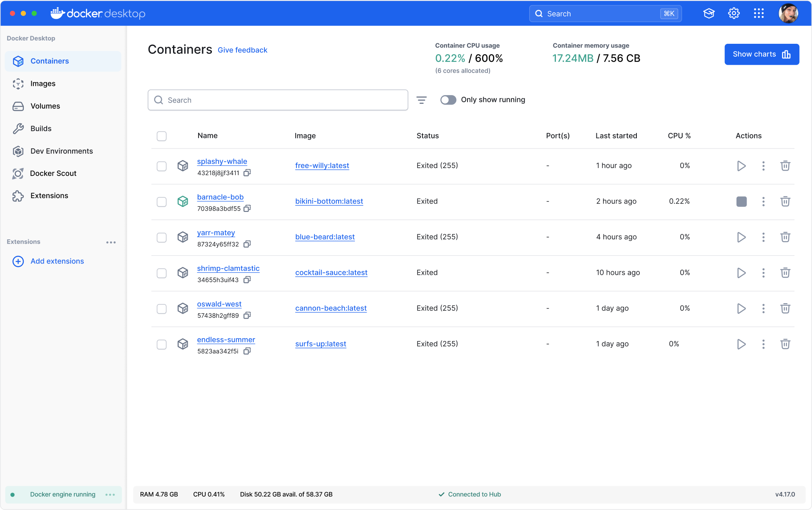Check the barnacle-bob container checkbox
The image size is (812, 510).
[x=161, y=201]
